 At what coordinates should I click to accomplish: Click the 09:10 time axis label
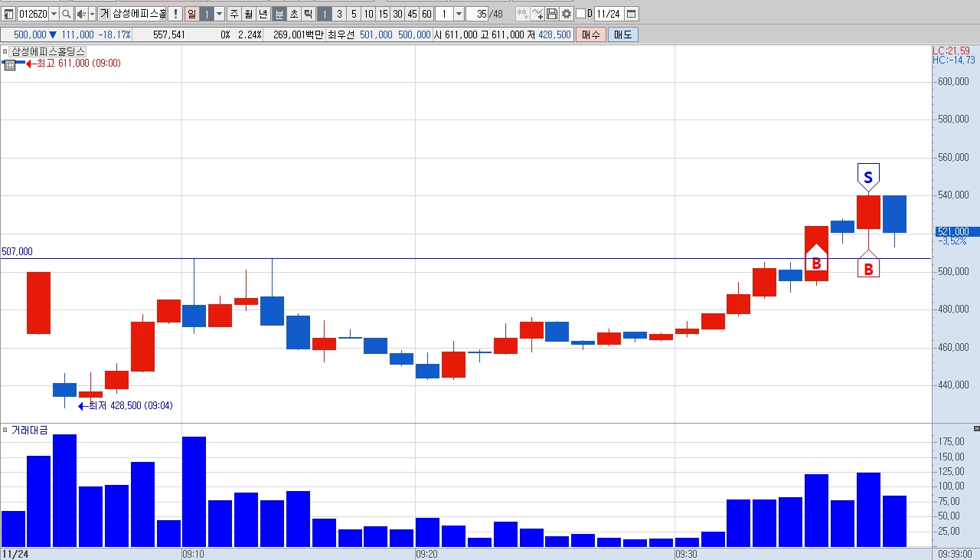192,553
